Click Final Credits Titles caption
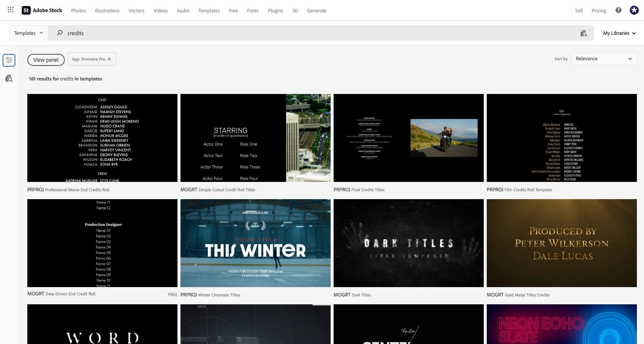Image resolution: width=644 pixels, height=344 pixels. click(x=368, y=190)
